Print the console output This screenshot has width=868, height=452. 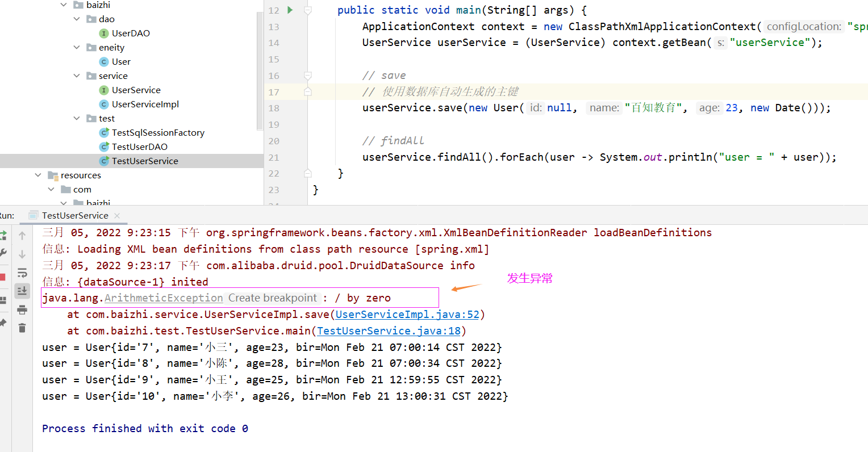coord(22,309)
